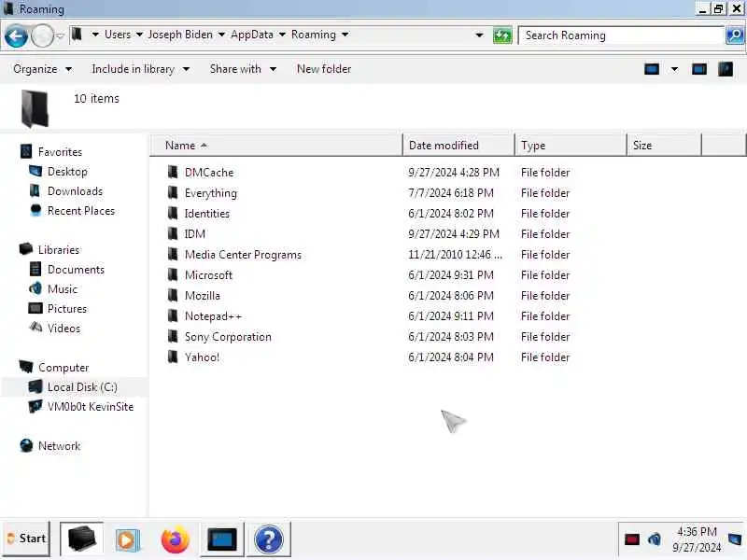Refresh the Roaming folder view
The image size is (747, 560).
(502, 35)
